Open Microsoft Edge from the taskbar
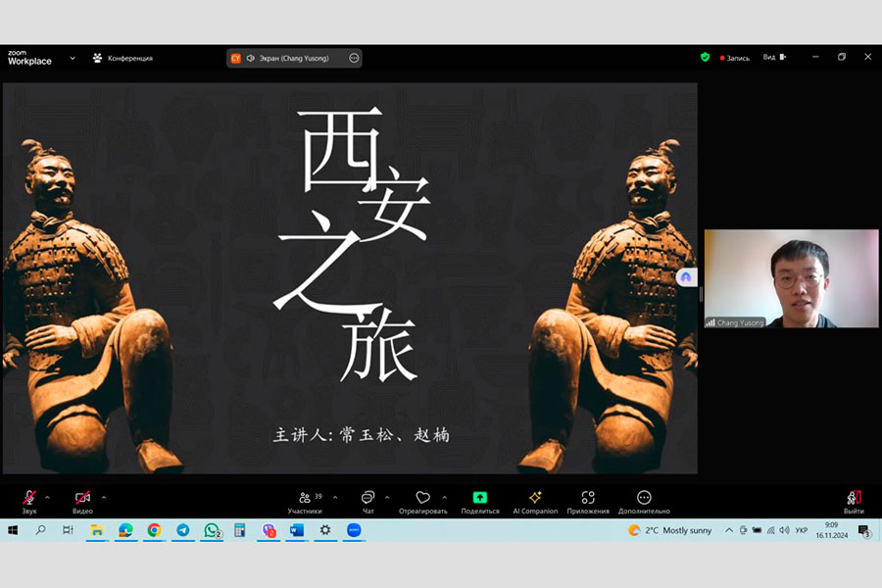The height and width of the screenshot is (588, 882). click(x=125, y=530)
